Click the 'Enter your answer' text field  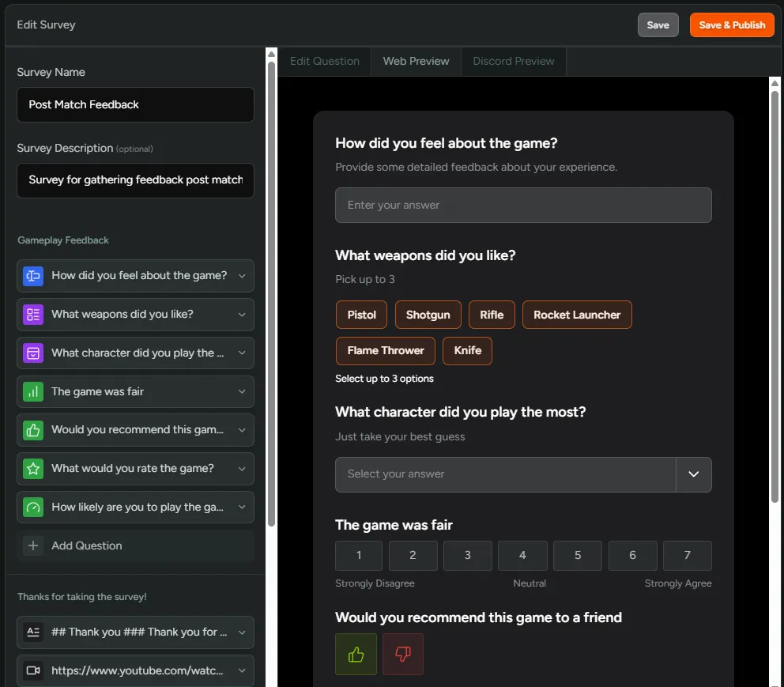point(524,205)
